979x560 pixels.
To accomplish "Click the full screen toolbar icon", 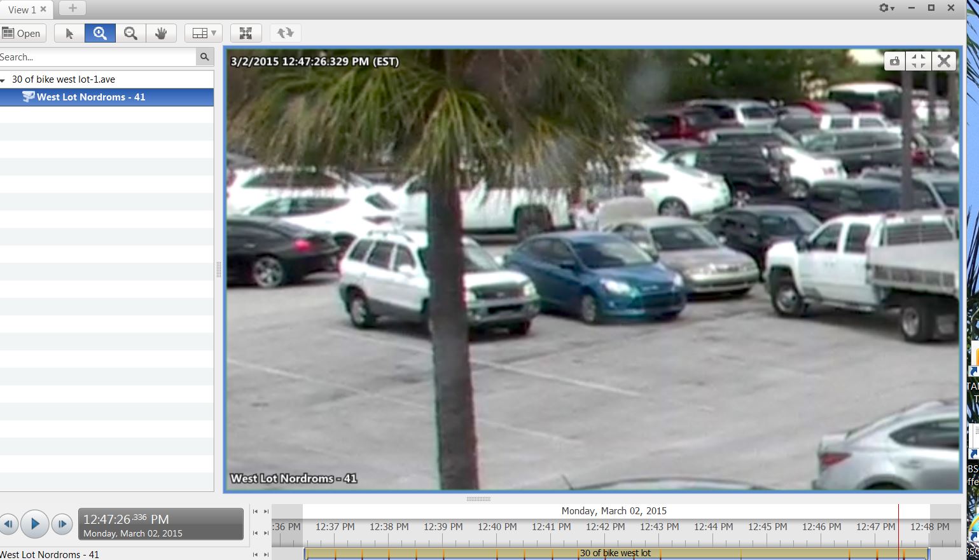I will (246, 33).
